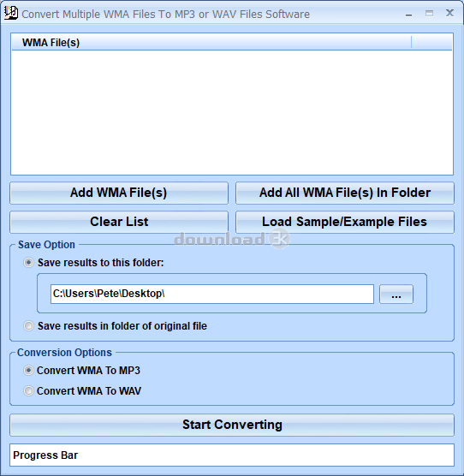Viewport: 464px width, 476px height.
Task: Select Save results in folder of original file
Action: (x=28, y=326)
